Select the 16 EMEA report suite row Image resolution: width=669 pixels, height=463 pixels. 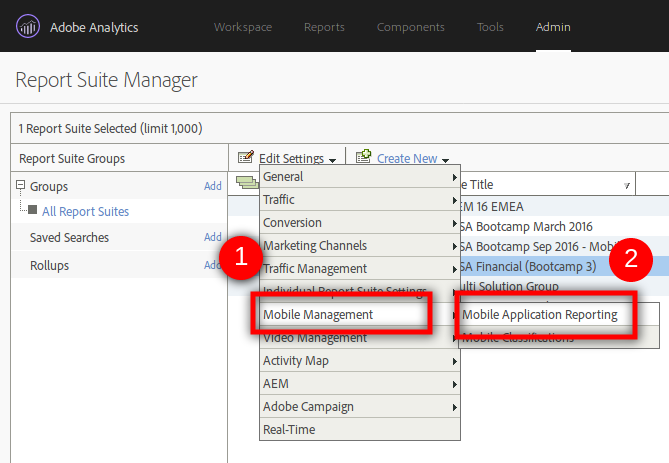pyautogui.click(x=564, y=207)
